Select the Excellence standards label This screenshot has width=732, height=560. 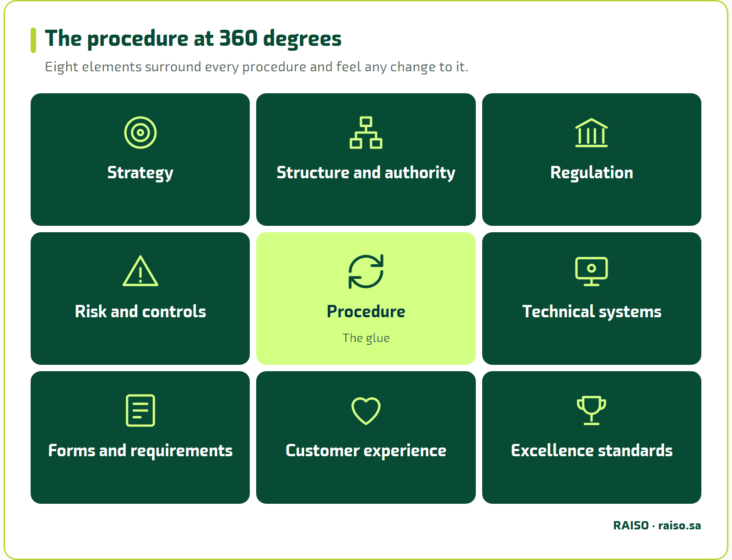point(592,450)
